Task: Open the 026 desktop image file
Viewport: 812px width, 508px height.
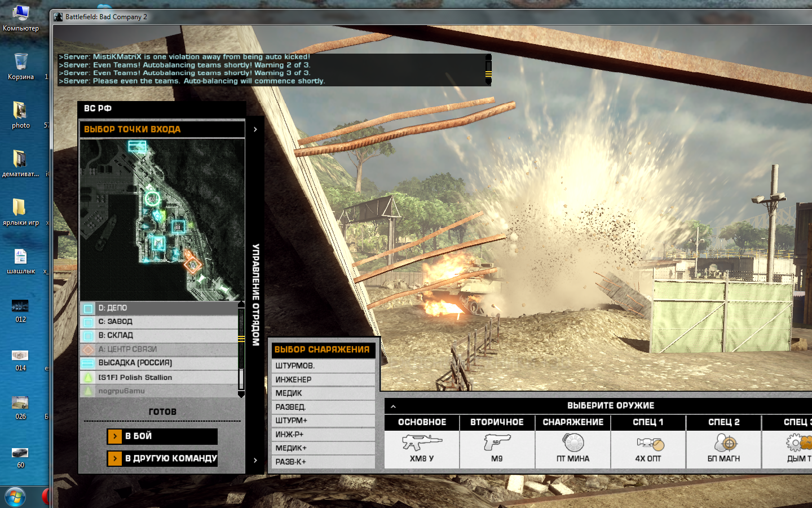Action: [x=20, y=408]
